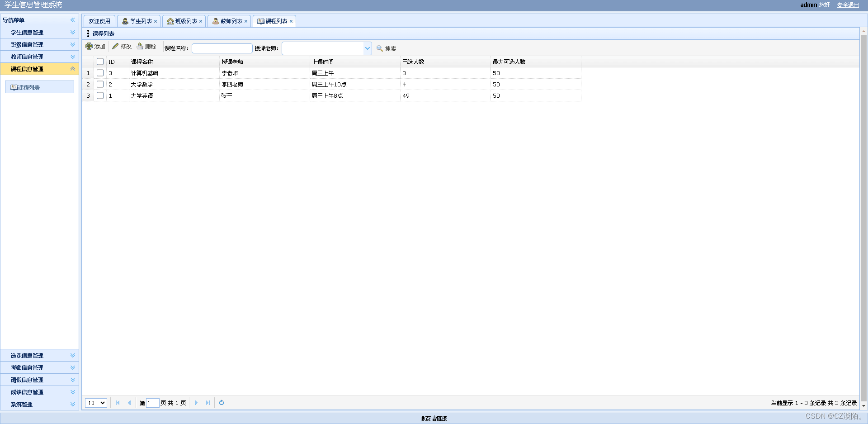
Task: Click the 删除 delete button
Action: click(x=146, y=47)
